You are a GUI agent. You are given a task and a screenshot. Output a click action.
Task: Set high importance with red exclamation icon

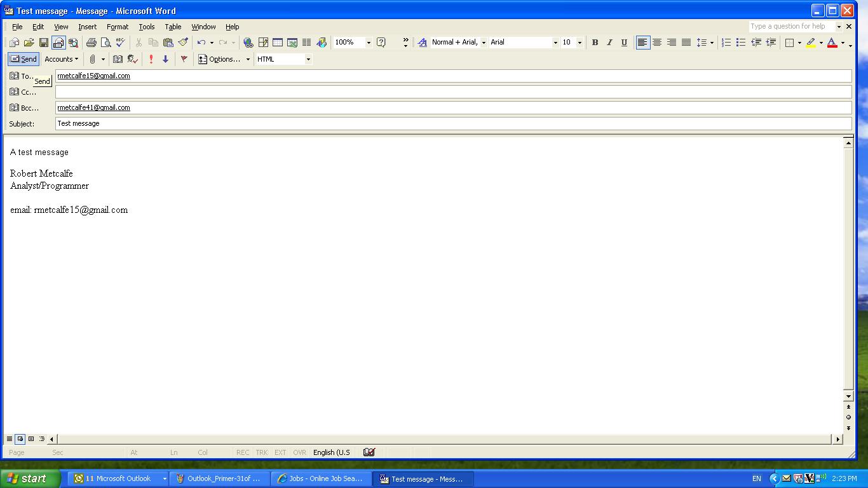point(151,59)
